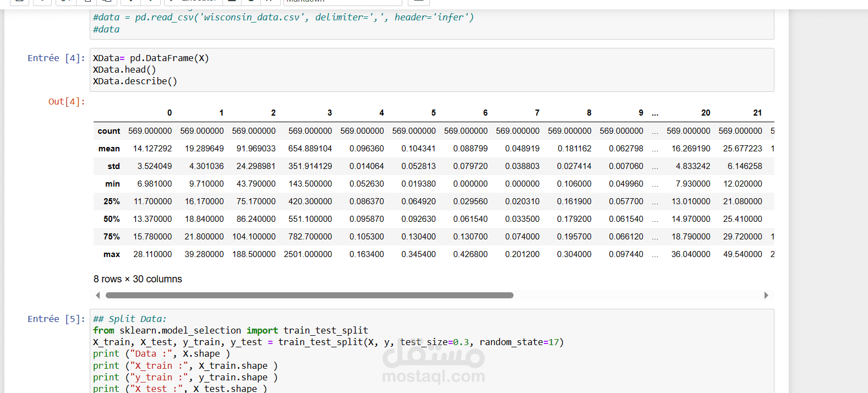Viewport: 868px width, 393px height.
Task: Click the 75% value 104.100000
Action: tap(254, 237)
